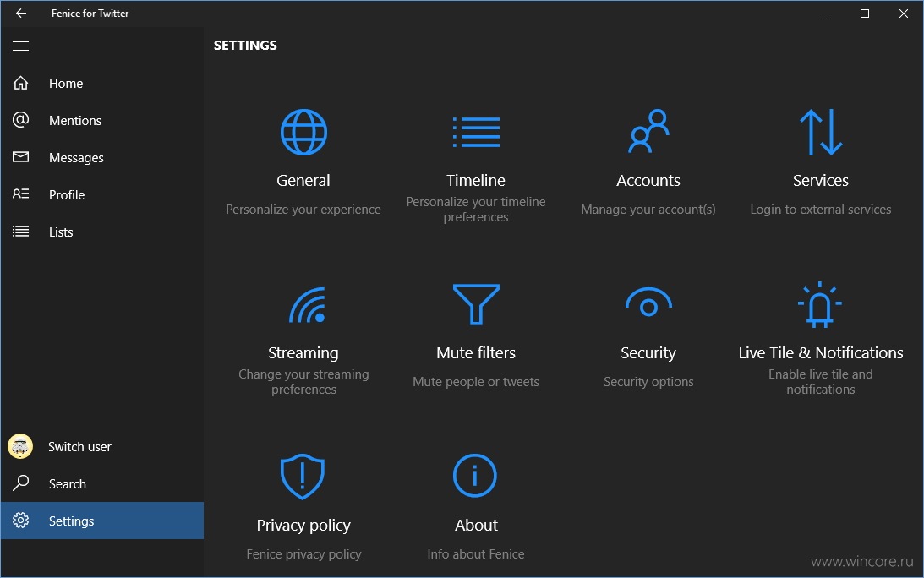The height and width of the screenshot is (578, 924).
Task: Click the Search magnifier icon
Action: pyautogui.click(x=20, y=483)
